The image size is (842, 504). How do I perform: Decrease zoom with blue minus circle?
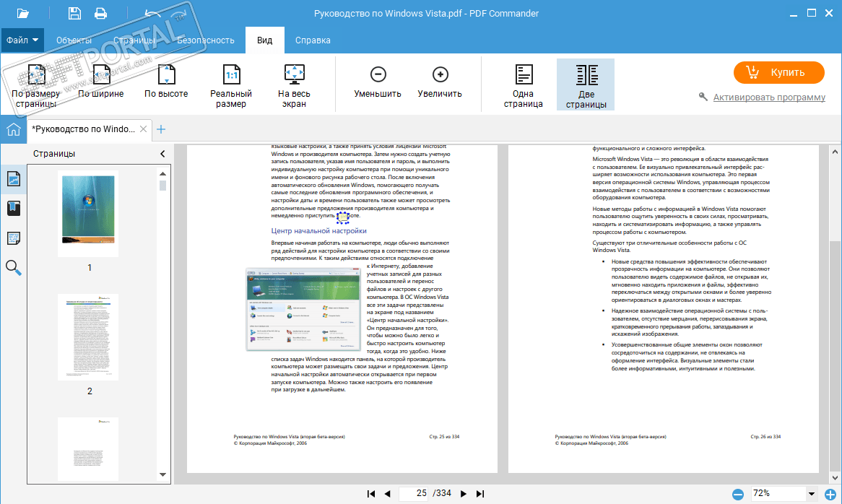pyautogui.click(x=738, y=495)
